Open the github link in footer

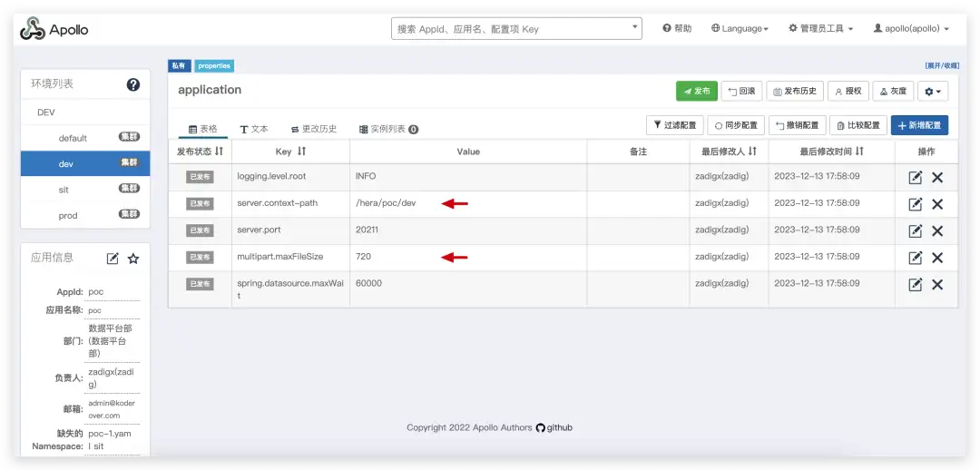pos(554,427)
